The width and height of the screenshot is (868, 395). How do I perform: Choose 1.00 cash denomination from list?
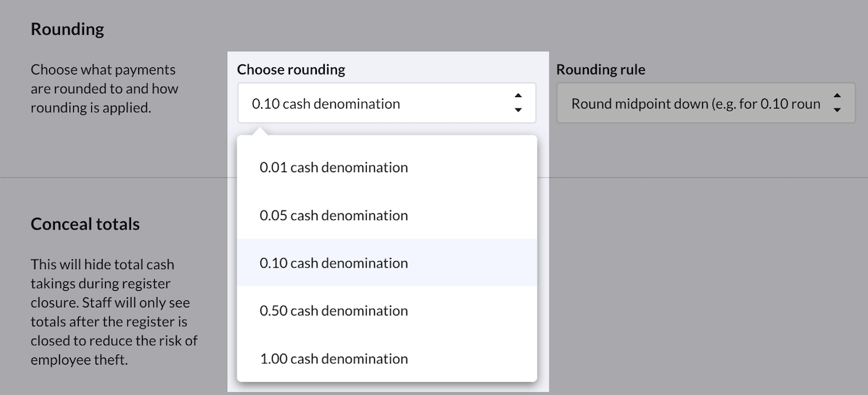click(x=333, y=358)
